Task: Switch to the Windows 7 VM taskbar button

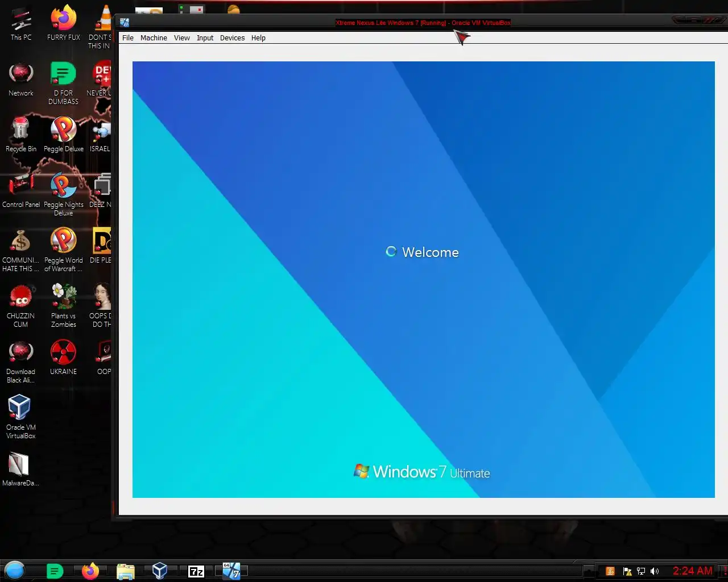Action: 231,571
